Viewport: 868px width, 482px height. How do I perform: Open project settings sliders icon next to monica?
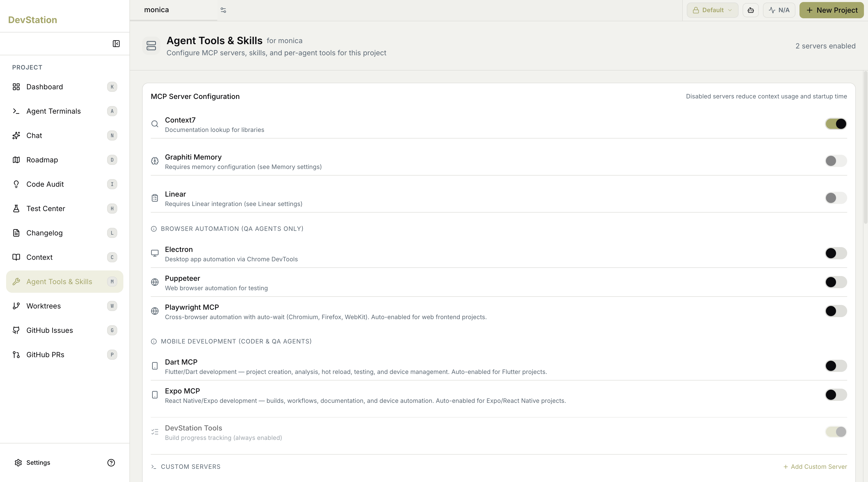(223, 10)
